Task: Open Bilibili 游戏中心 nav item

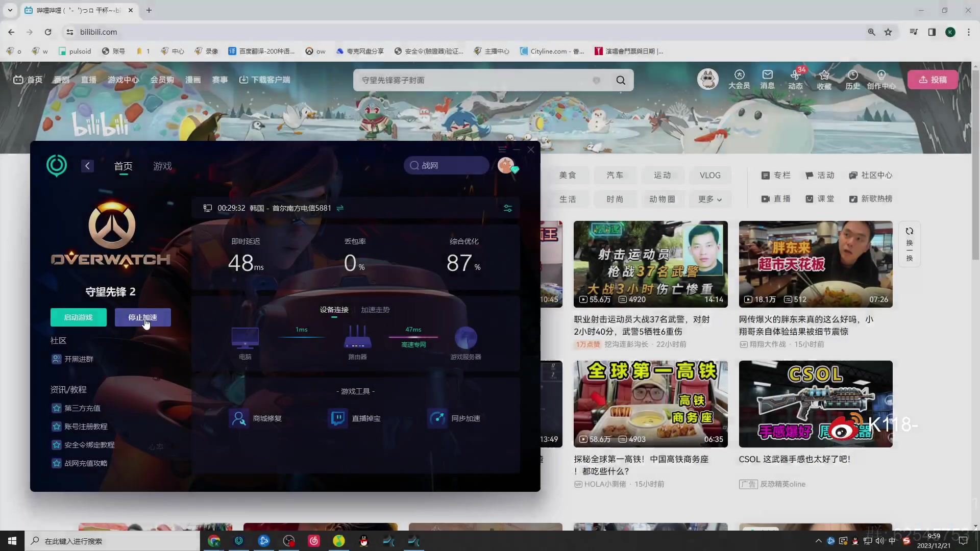Action: [x=123, y=80]
